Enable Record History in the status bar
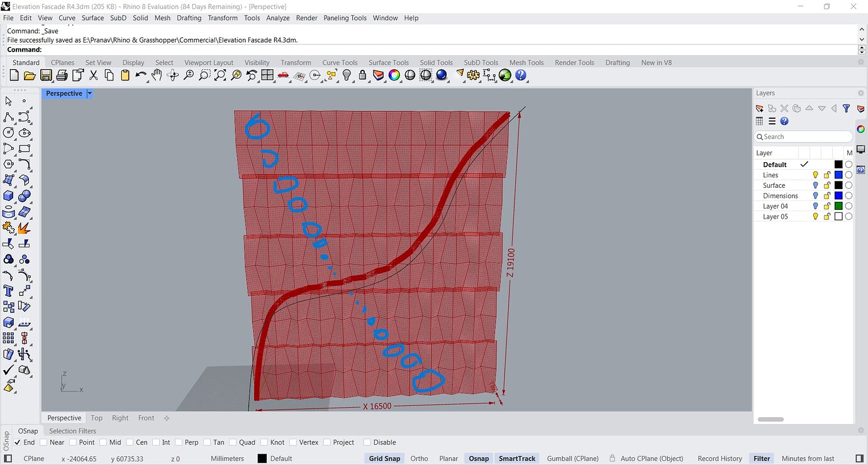This screenshot has height=465, width=868. [x=719, y=458]
